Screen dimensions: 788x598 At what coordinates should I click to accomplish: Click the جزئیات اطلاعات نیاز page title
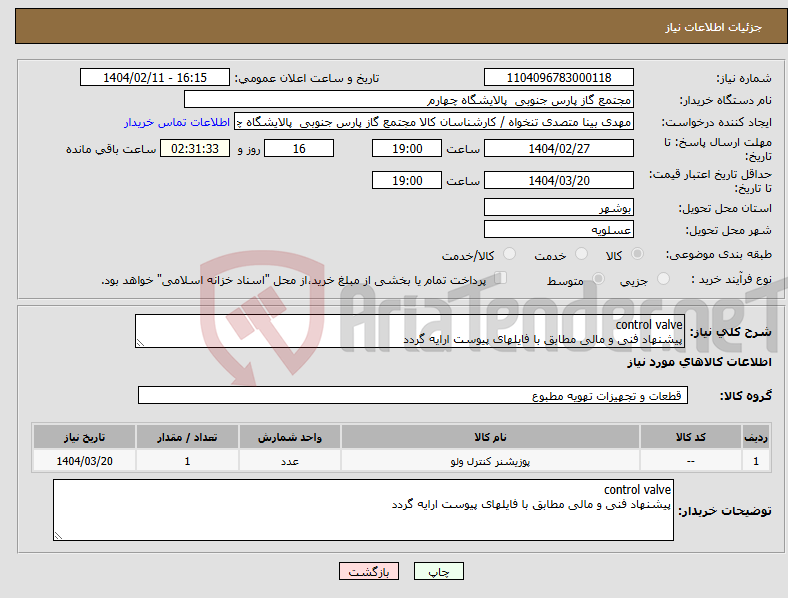(x=714, y=27)
